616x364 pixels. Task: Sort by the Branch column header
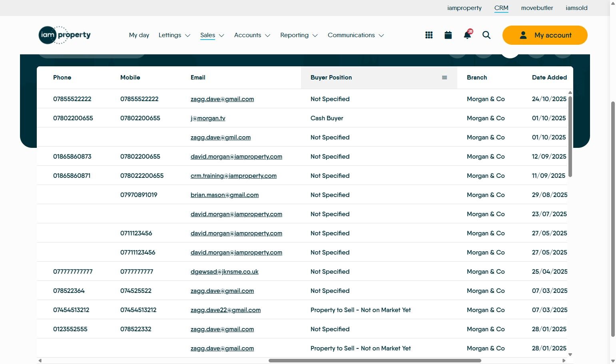point(477,78)
